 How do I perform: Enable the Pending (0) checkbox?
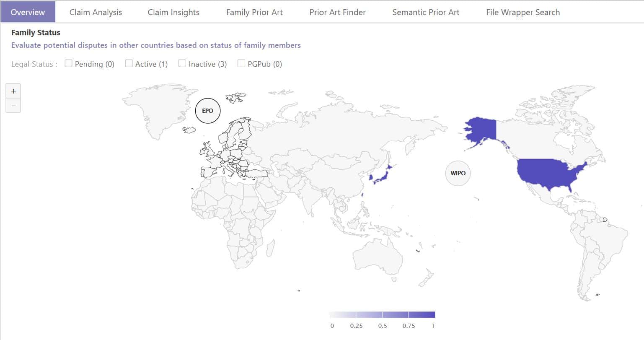pos(69,64)
